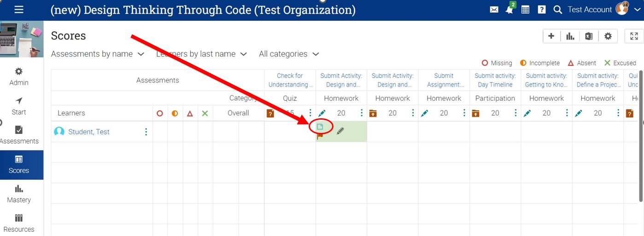Open the bar chart analytics icon
Viewport: 644px width, 236px height.
(570, 36)
